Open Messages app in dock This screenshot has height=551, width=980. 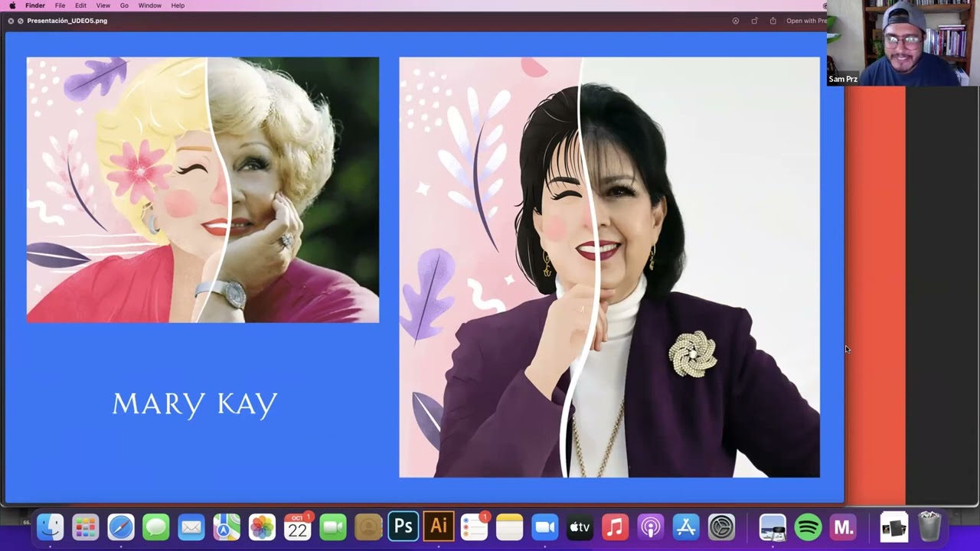(x=156, y=527)
